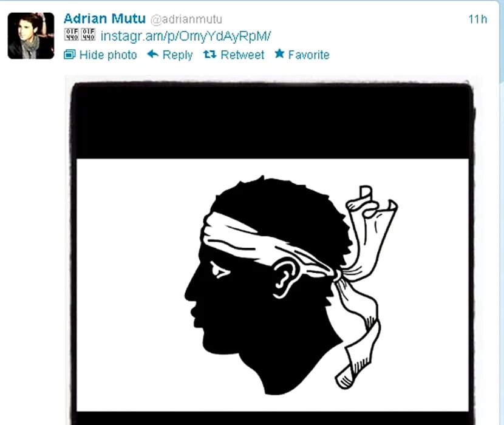Open the instagr.am/p/OmyYdAyRpM/ link
504x425 pixels.
coord(186,36)
